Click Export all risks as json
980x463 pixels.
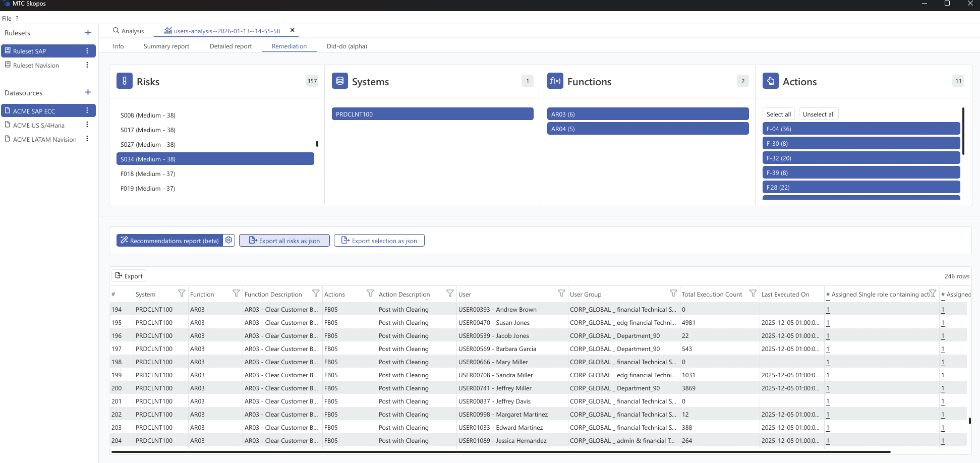click(x=284, y=240)
